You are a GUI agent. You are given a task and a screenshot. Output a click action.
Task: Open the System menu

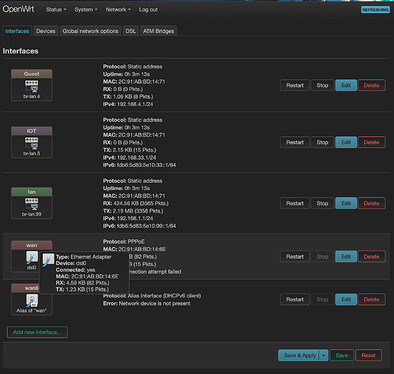[x=86, y=10]
